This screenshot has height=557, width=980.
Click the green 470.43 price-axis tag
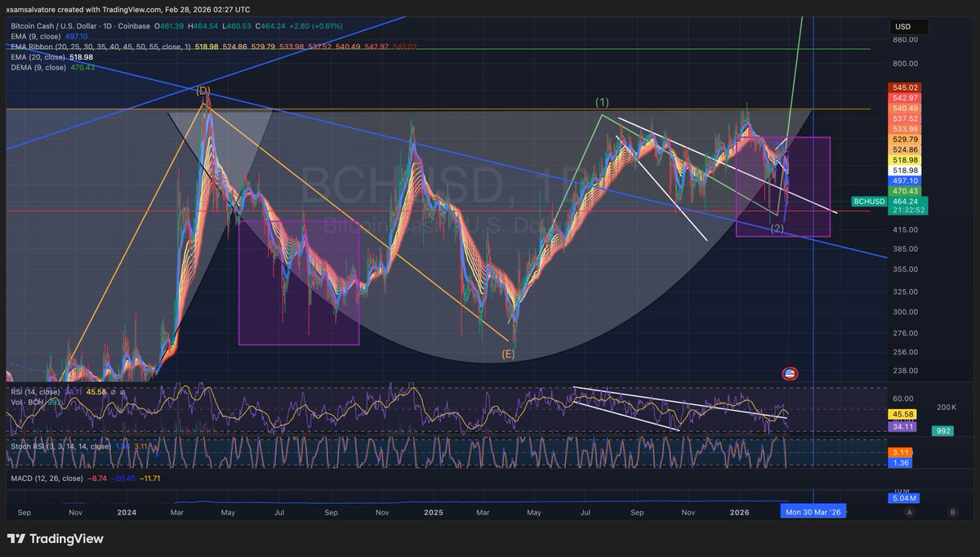tap(905, 190)
